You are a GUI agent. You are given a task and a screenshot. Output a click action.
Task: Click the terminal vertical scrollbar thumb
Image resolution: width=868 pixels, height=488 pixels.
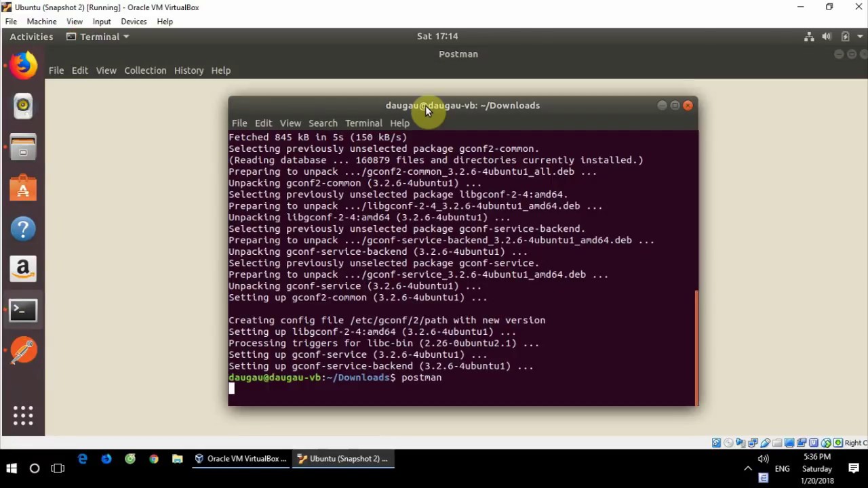point(696,347)
